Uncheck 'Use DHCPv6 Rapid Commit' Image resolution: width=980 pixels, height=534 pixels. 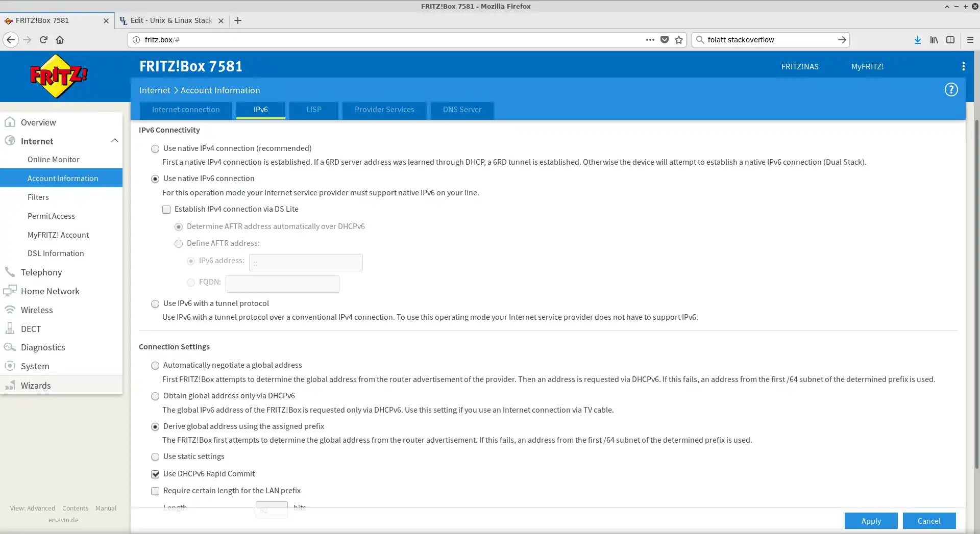click(155, 474)
